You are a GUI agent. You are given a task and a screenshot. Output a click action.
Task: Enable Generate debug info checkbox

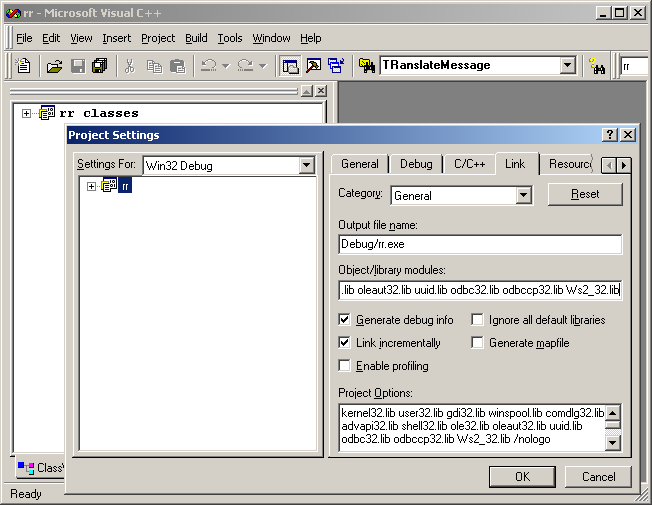point(344,319)
